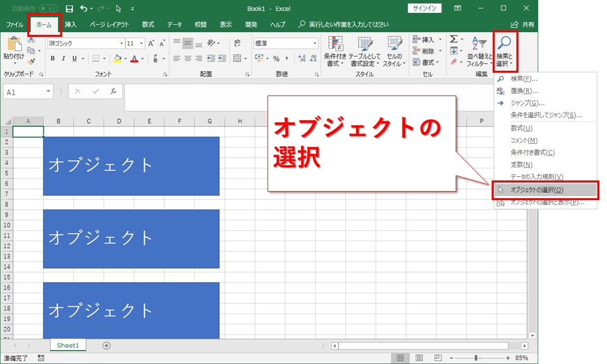
Task: Select the Sheet1 tab
Action: pyautogui.click(x=68, y=345)
